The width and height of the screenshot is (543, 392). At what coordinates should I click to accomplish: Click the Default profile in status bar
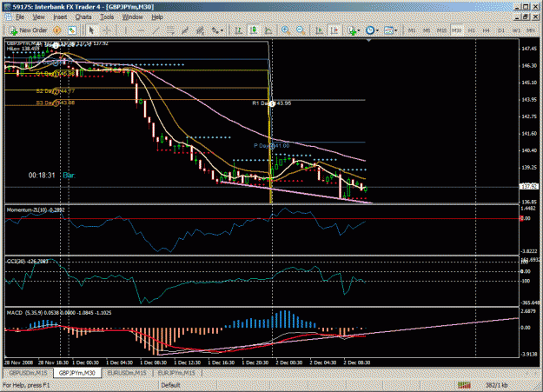click(170, 385)
